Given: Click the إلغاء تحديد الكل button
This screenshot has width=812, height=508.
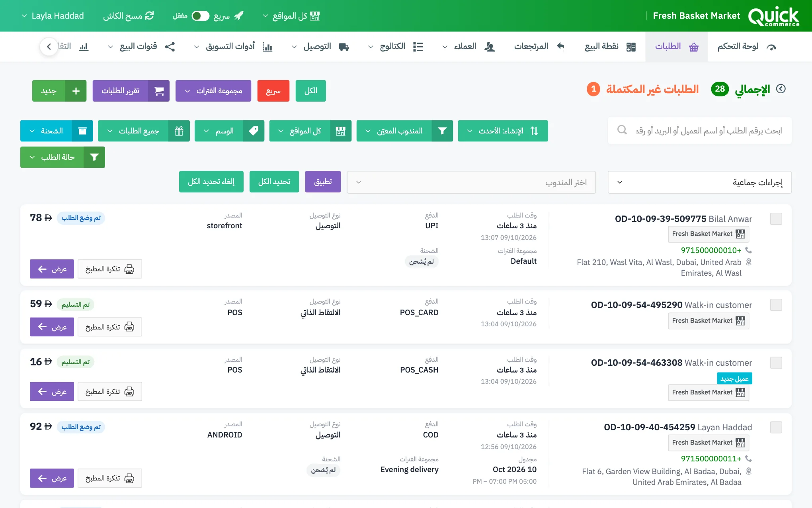Looking at the screenshot, I should (x=211, y=182).
